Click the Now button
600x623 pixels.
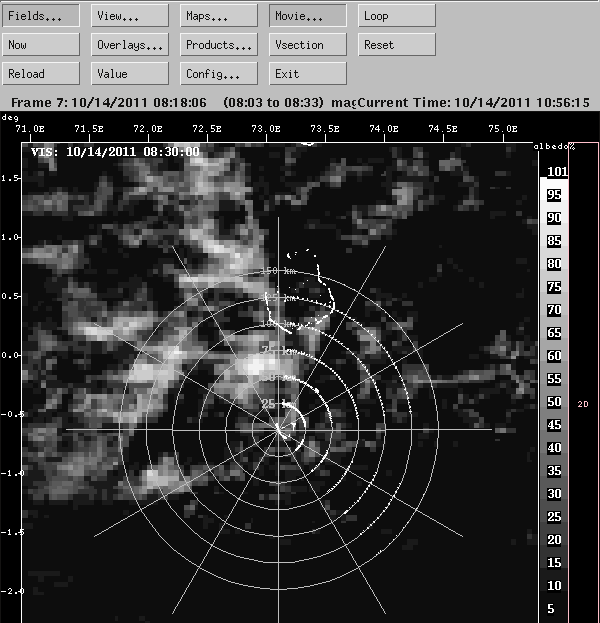tap(41, 44)
